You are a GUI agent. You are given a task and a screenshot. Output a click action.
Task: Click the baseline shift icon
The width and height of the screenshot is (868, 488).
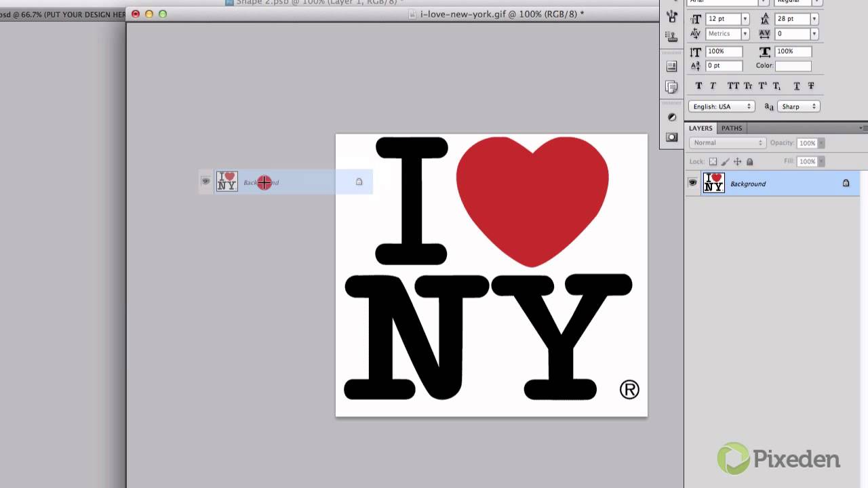[x=696, y=66]
